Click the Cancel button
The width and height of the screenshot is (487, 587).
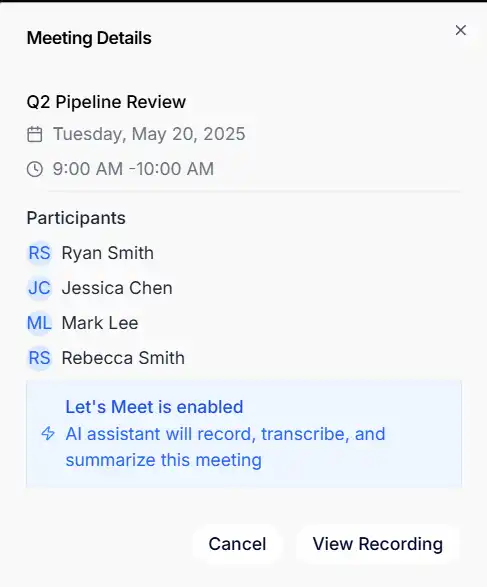[237, 544]
